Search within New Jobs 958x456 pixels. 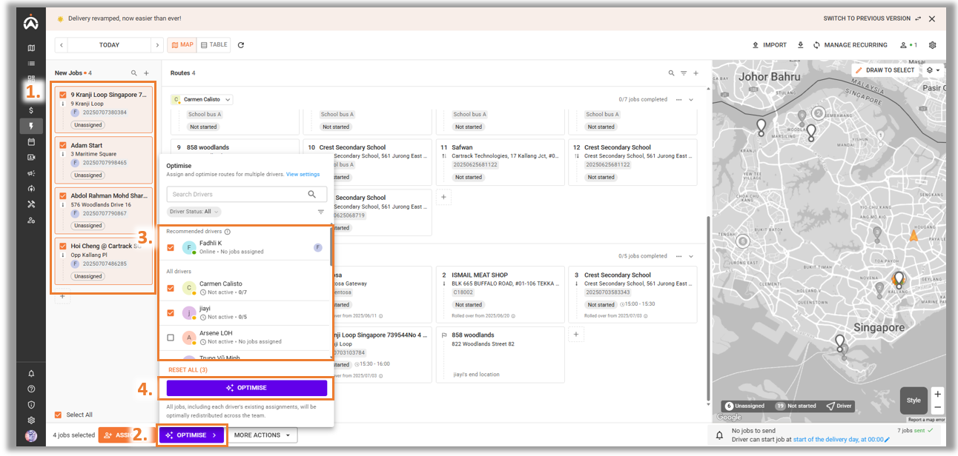[134, 73]
